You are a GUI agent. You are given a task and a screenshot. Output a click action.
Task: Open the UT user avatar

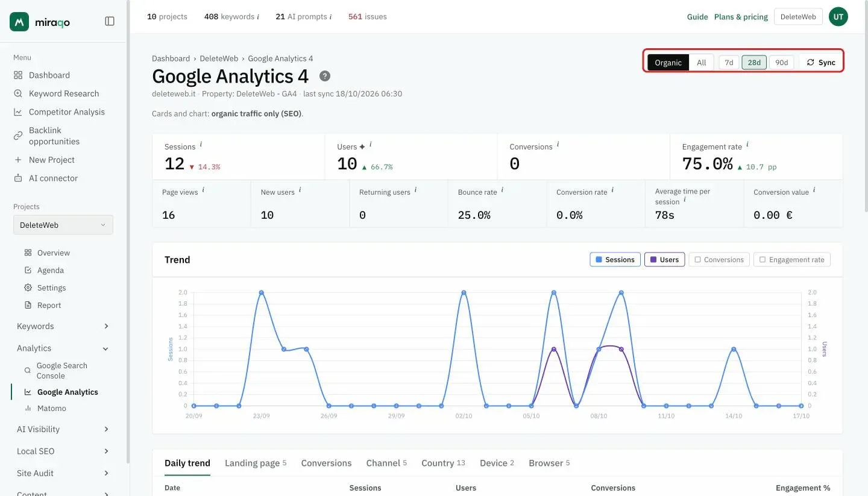click(838, 17)
